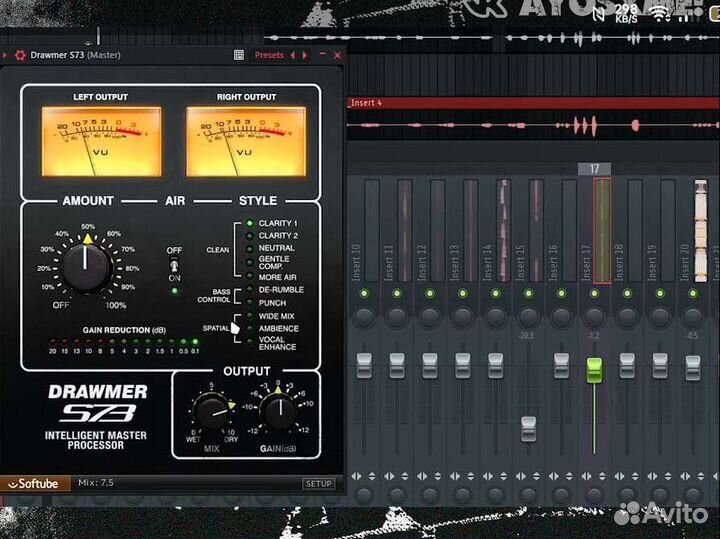Click the Amount knob

pyautogui.click(x=87, y=267)
